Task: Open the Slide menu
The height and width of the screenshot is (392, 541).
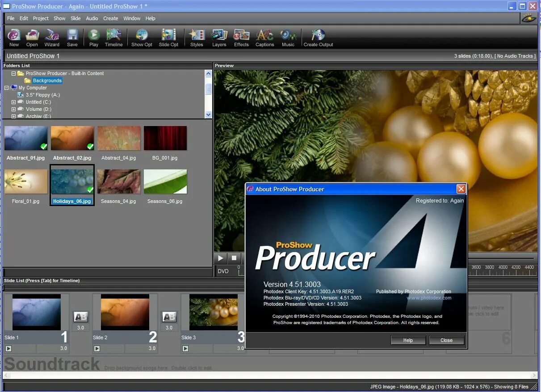Action: (x=75, y=18)
